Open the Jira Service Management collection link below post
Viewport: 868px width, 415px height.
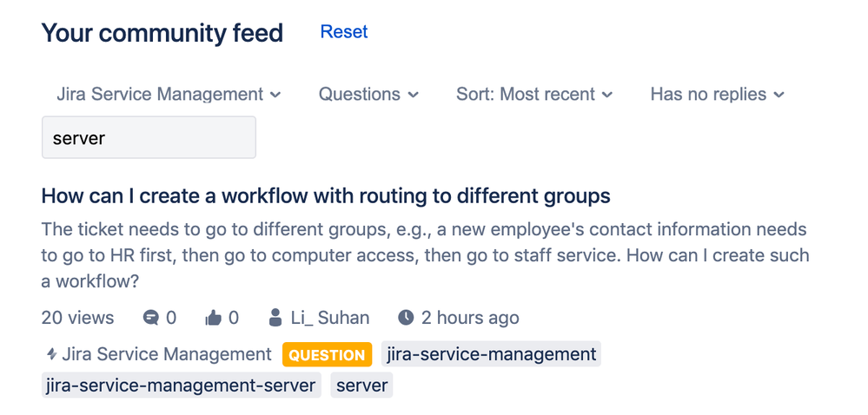coord(167,354)
